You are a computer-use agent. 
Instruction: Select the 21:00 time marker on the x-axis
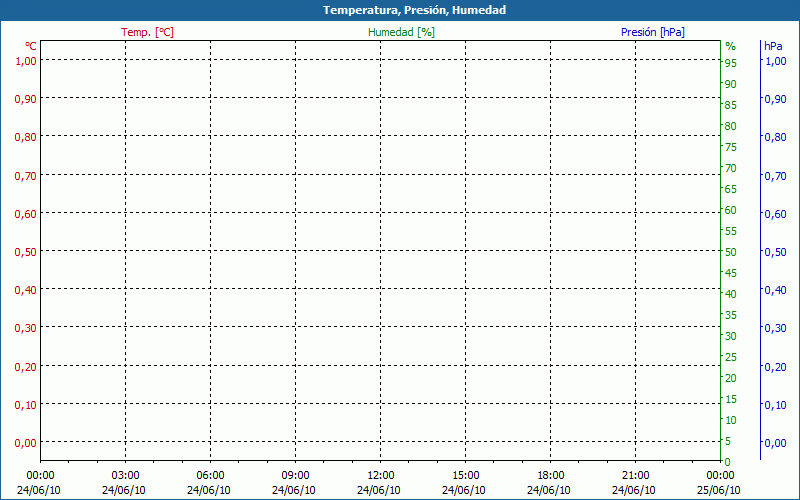coord(635,476)
